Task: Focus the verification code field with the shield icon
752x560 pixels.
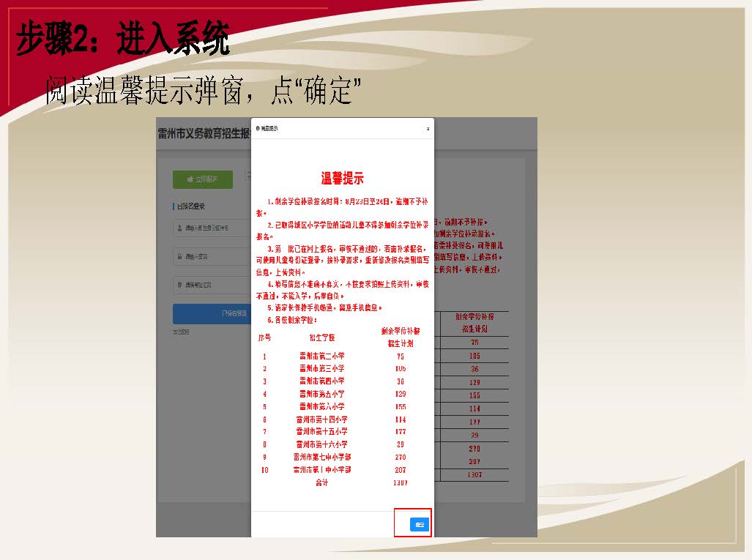Action: coord(212,285)
